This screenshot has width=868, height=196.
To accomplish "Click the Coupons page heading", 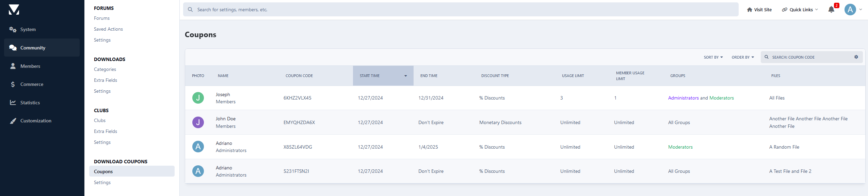I will (x=200, y=34).
